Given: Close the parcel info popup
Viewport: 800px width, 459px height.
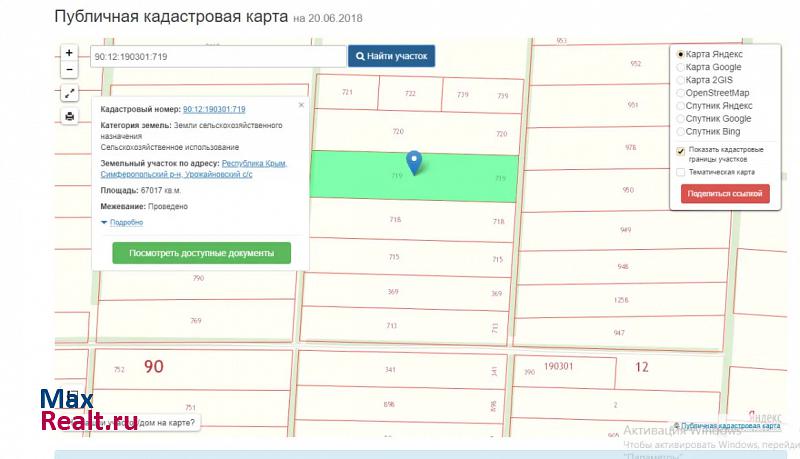Looking at the screenshot, I should tap(300, 104).
